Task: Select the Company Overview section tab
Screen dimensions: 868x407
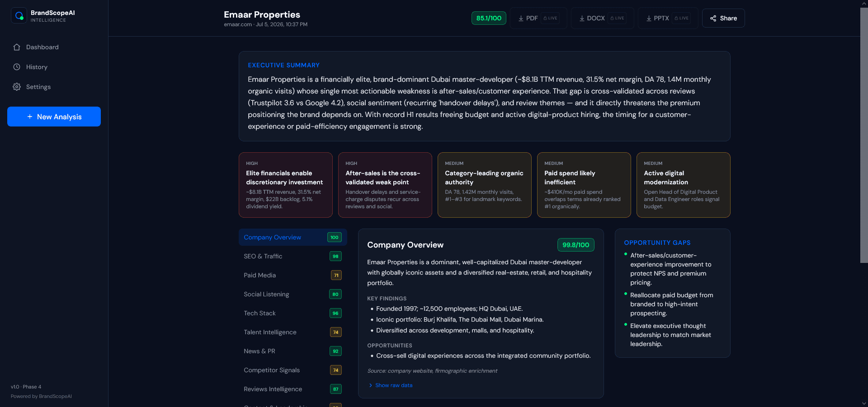Action: (x=292, y=237)
